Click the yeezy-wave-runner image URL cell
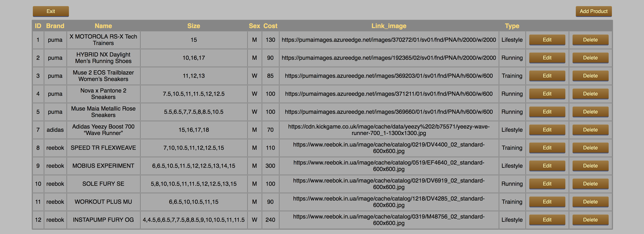The image size is (644, 234). [x=389, y=130]
